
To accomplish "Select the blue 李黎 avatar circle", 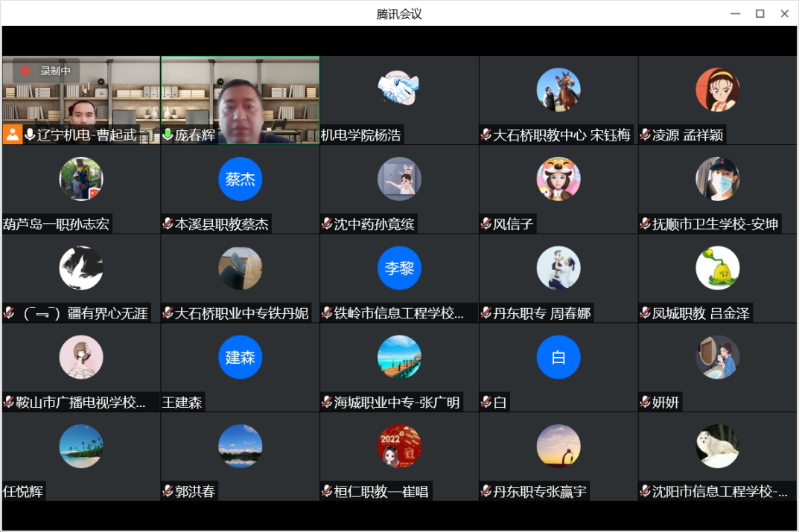I will click(x=399, y=268).
